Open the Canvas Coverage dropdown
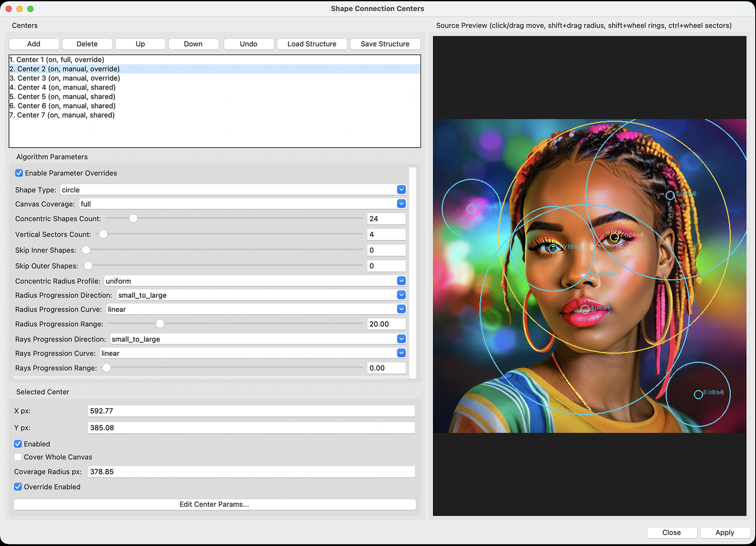 tap(242, 204)
